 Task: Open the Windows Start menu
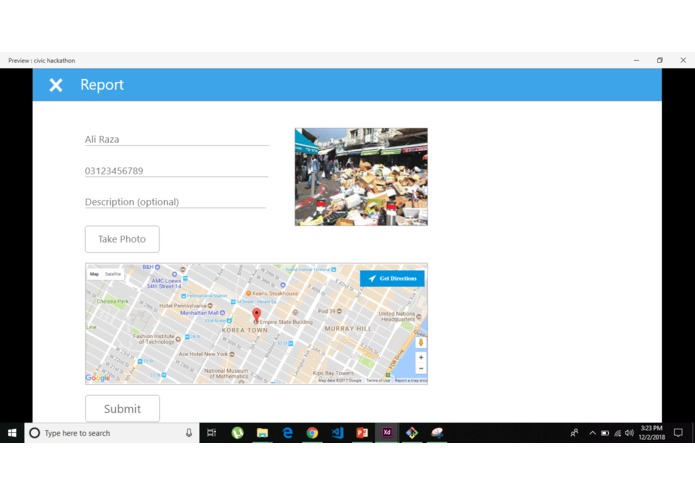[12, 433]
